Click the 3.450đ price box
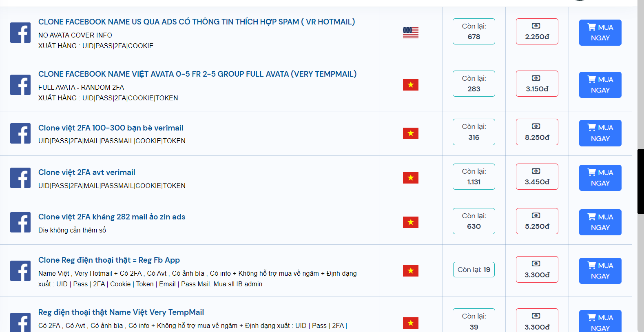 point(537,177)
